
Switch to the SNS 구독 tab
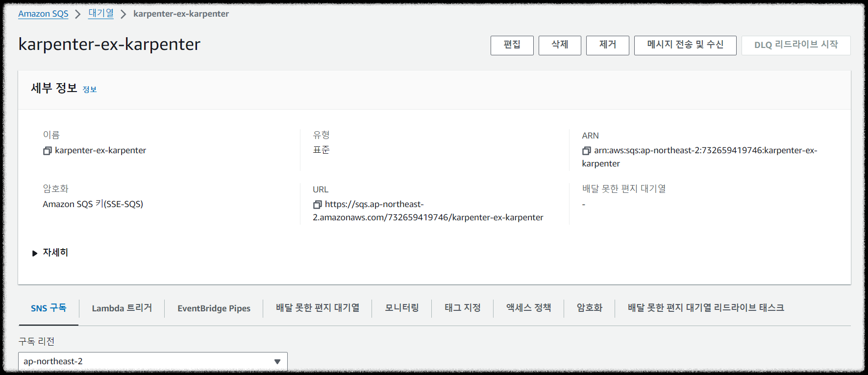[x=49, y=308]
